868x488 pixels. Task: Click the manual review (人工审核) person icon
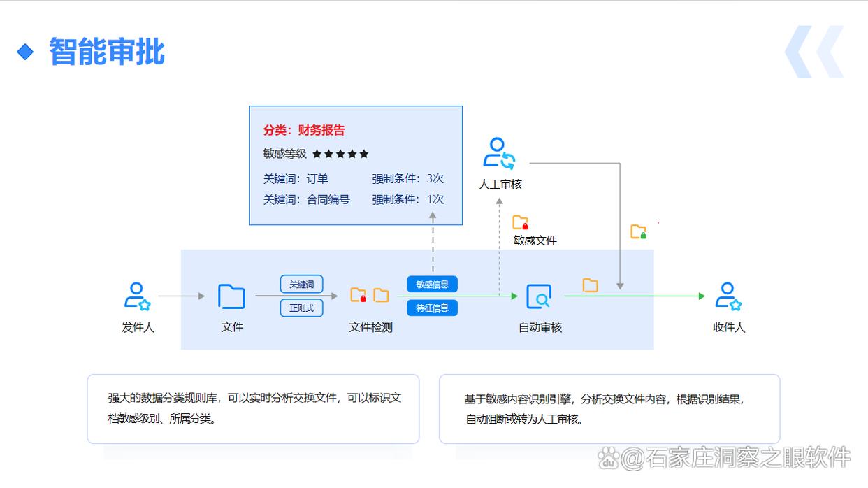pos(499,153)
